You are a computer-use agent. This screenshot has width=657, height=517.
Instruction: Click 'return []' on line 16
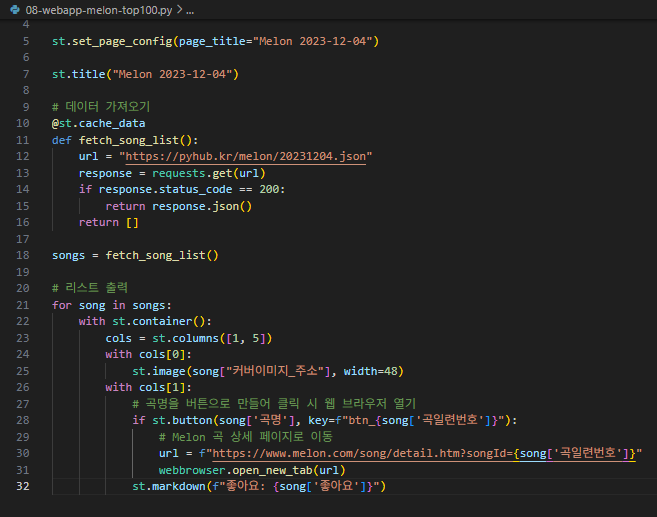(x=109, y=223)
